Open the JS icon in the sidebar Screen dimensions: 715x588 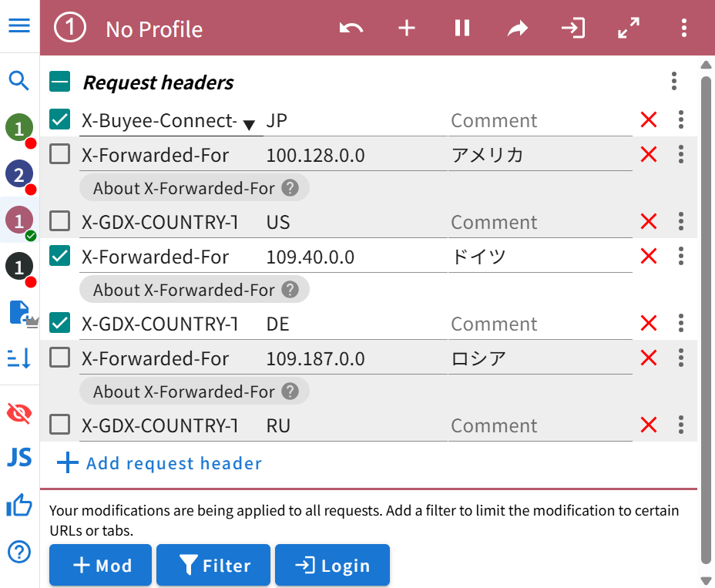[x=19, y=457]
